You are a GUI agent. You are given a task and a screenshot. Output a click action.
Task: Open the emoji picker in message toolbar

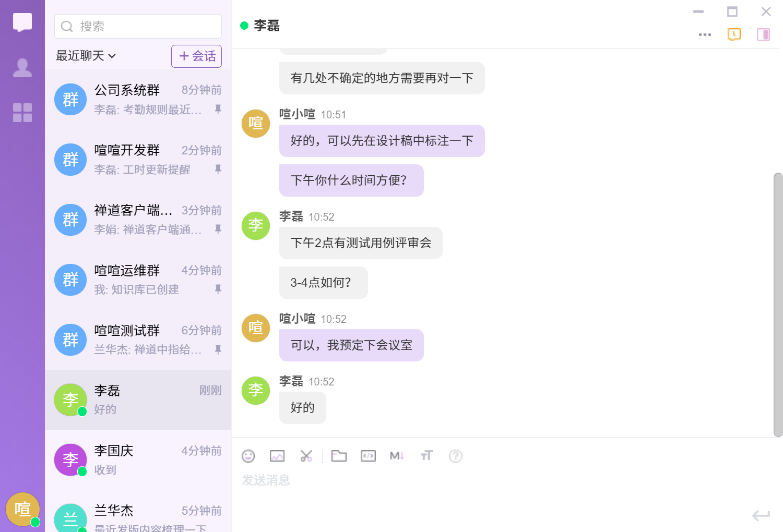coord(248,456)
